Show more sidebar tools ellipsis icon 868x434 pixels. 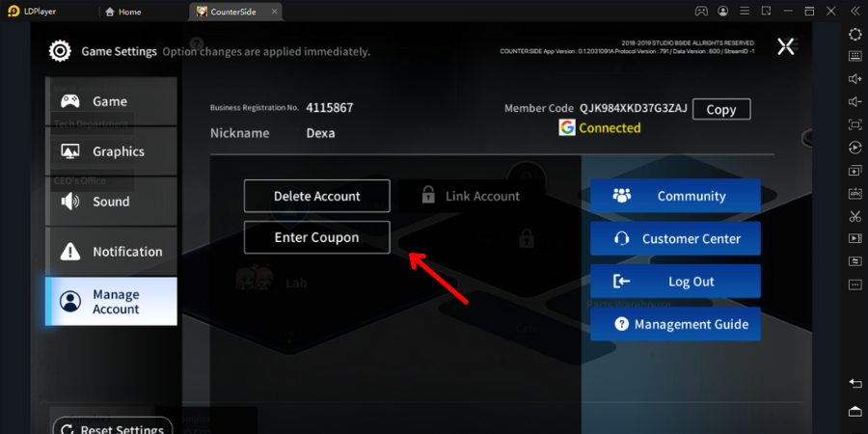pyautogui.click(x=854, y=285)
